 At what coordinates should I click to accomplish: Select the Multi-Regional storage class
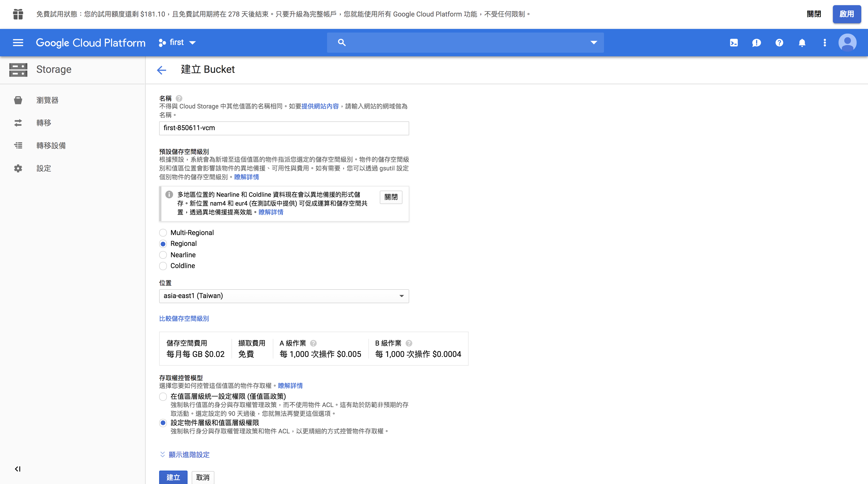pos(163,232)
